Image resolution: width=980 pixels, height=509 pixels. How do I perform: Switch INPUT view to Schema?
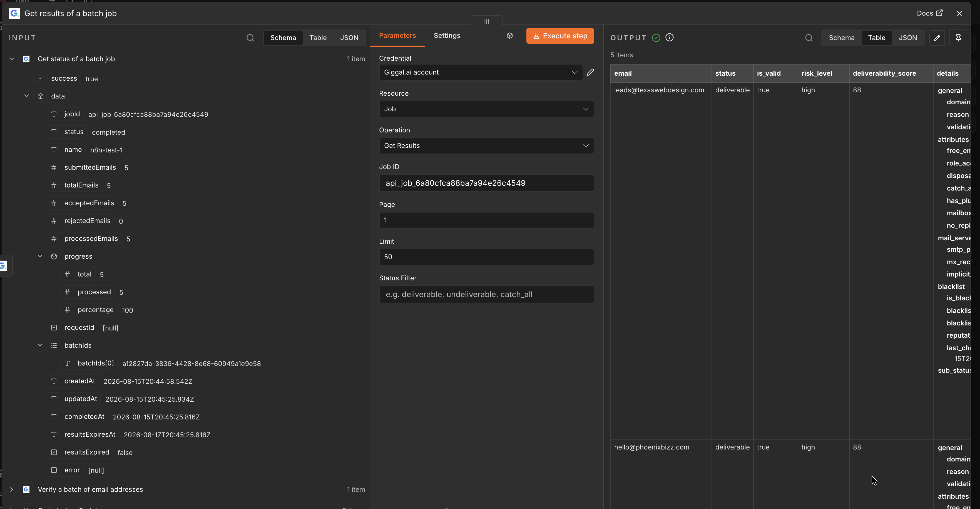pyautogui.click(x=283, y=38)
